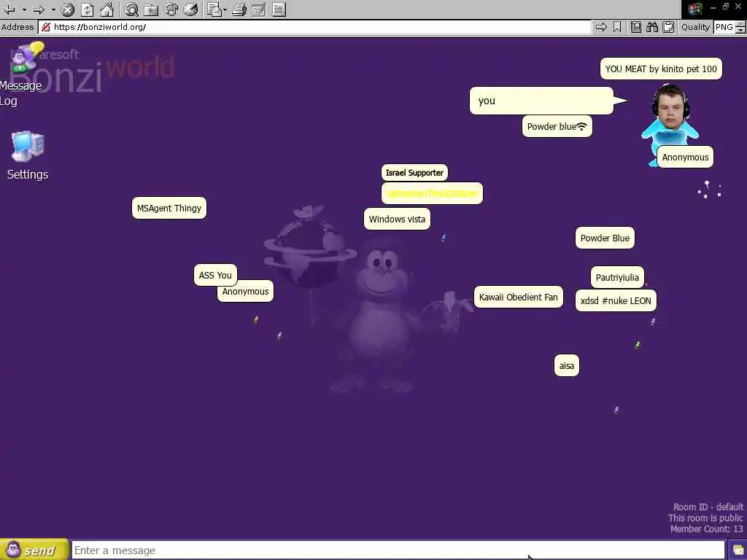Viewport: 747px width, 560px height.
Task: Click the document text icon in toolbar
Action: 279,9
